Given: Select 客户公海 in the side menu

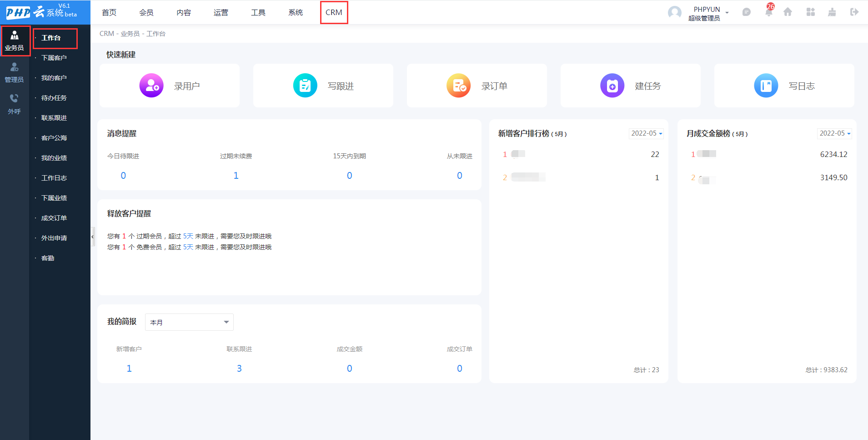Looking at the screenshot, I should coord(54,138).
